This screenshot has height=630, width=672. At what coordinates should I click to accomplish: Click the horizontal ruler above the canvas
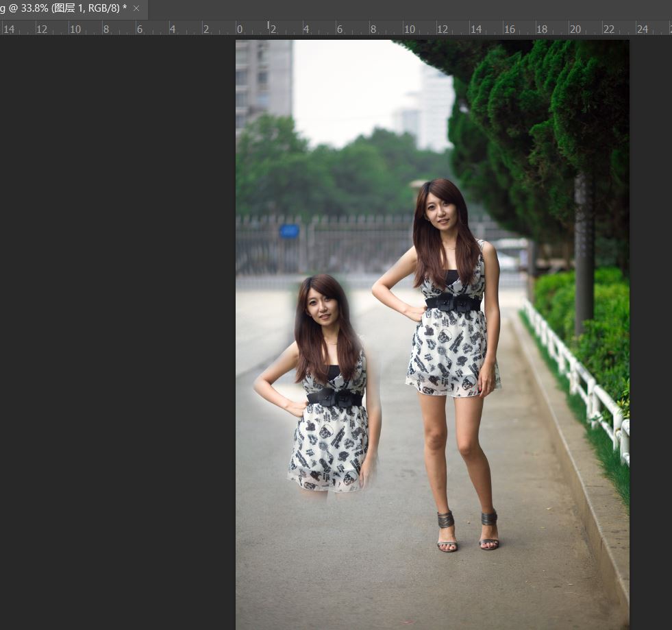(336, 27)
